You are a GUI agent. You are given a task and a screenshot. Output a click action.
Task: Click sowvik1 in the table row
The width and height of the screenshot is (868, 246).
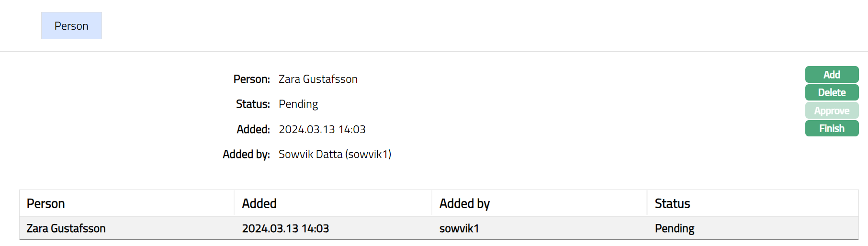pos(459,228)
